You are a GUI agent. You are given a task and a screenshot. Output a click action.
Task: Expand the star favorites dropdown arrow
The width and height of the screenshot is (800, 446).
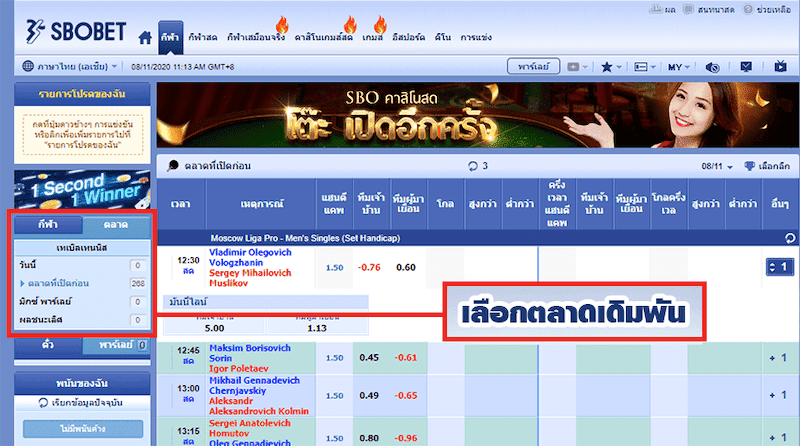pyautogui.click(x=618, y=67)
